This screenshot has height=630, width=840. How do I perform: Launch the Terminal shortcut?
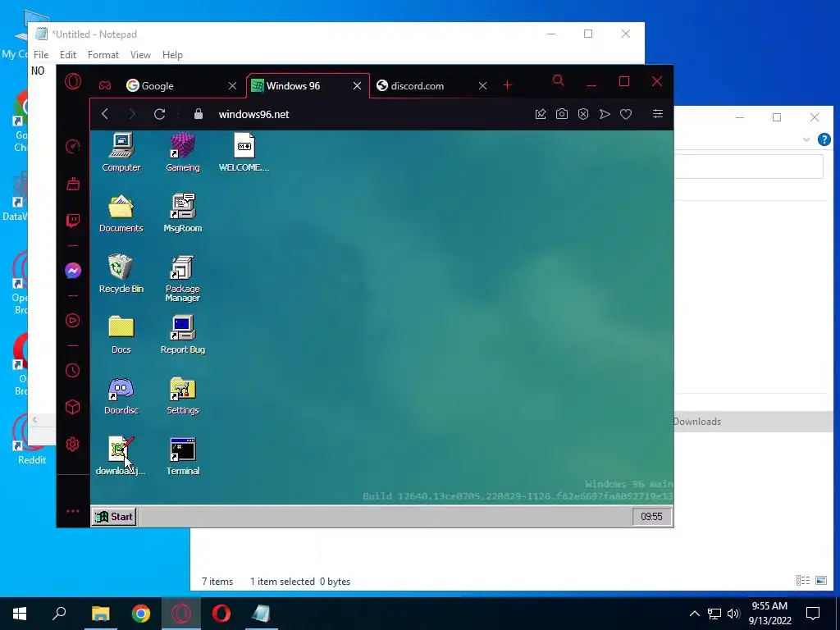183,456
